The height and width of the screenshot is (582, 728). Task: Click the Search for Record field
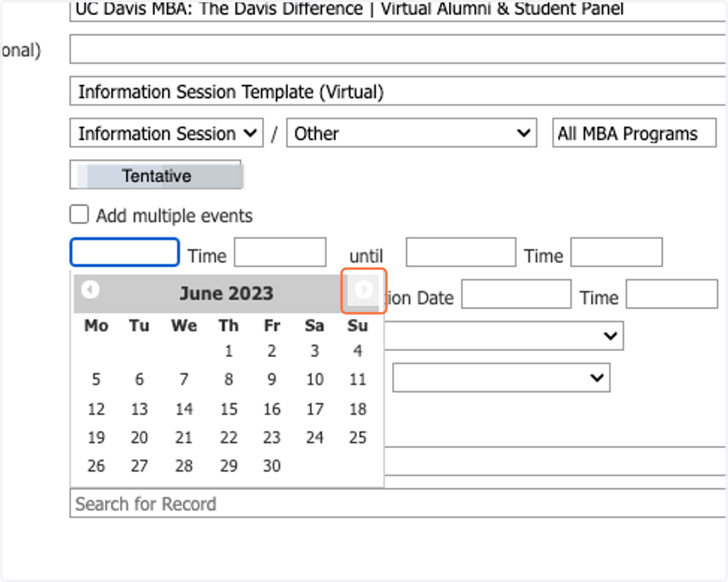click(x=399, y=503)
